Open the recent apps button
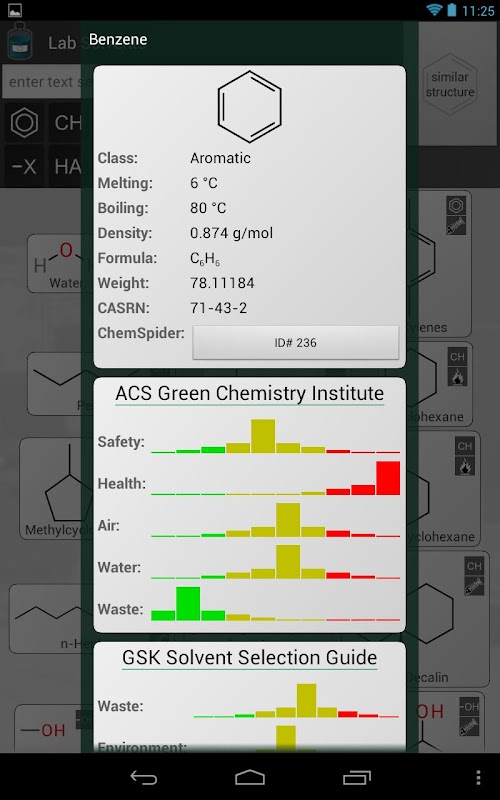This screenshot has height=800, width=500. coord(357,777)
